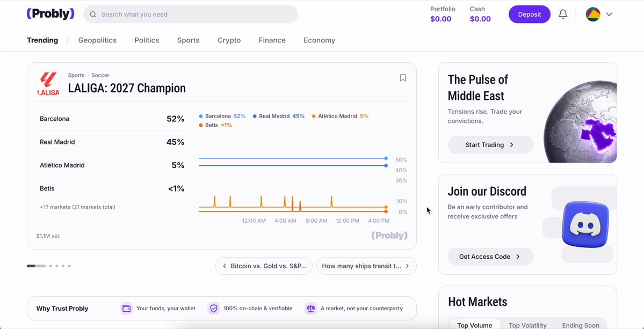
Task: Click Barcelona line endpoint on chart
Action: pyautogui.click(x=386, y=158)
